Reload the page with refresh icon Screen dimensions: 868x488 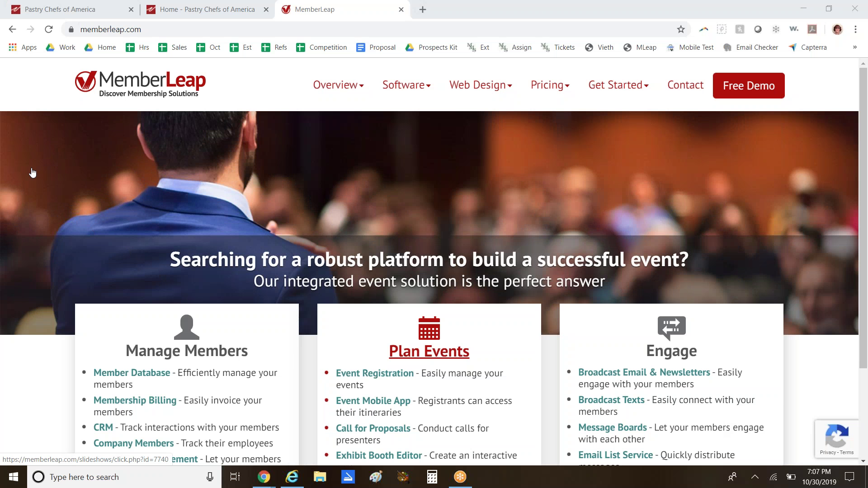tap(49, 29)
